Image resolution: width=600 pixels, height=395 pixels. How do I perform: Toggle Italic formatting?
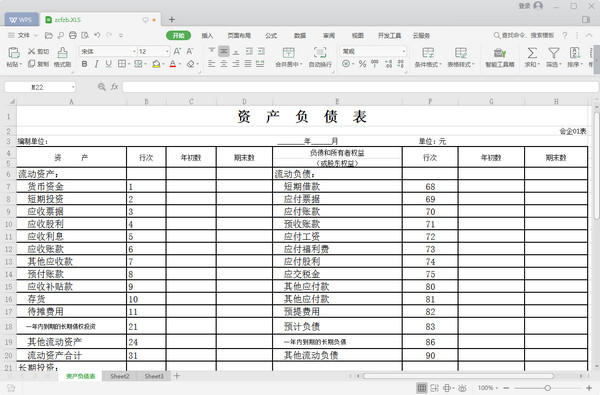coord(96,64)
